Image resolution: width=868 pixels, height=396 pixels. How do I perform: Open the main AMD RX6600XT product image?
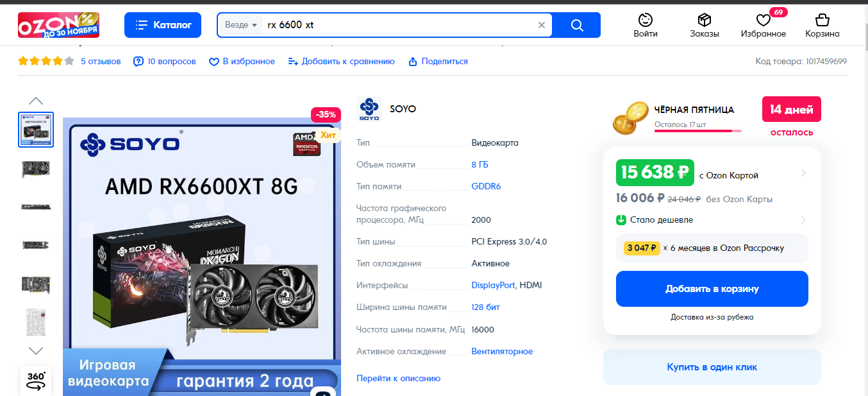click(201, 257)
